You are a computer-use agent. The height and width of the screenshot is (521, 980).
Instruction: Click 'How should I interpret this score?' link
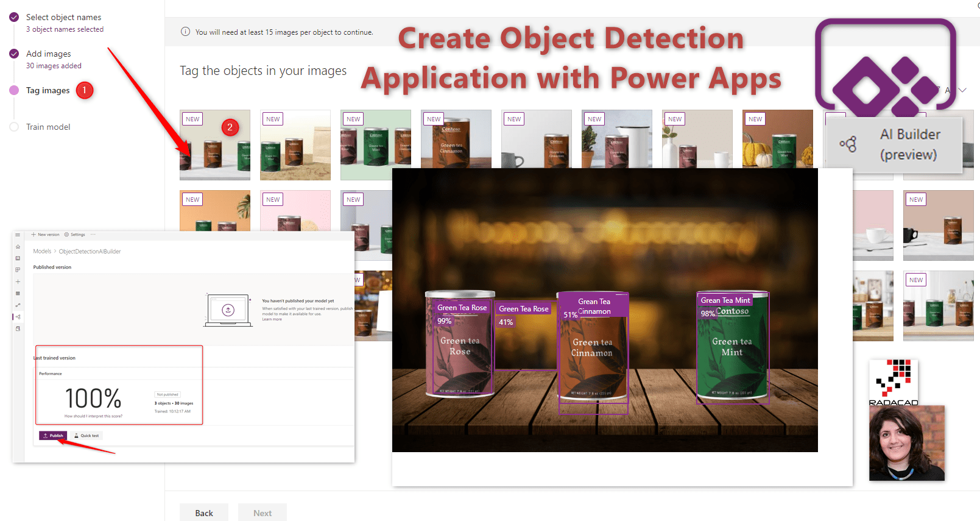click(93, 416)
